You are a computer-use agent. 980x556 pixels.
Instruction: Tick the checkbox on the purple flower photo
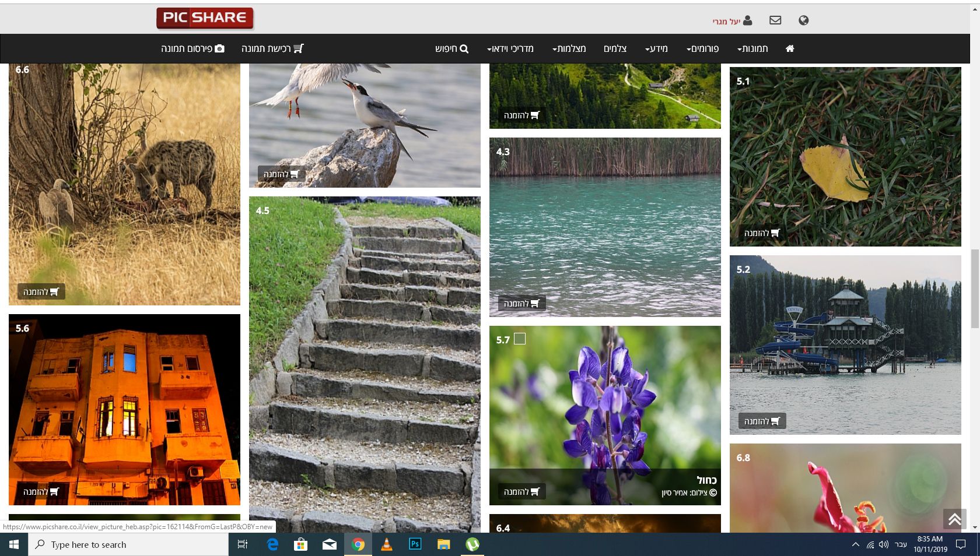pyautogui.click(x=520, y=339)
